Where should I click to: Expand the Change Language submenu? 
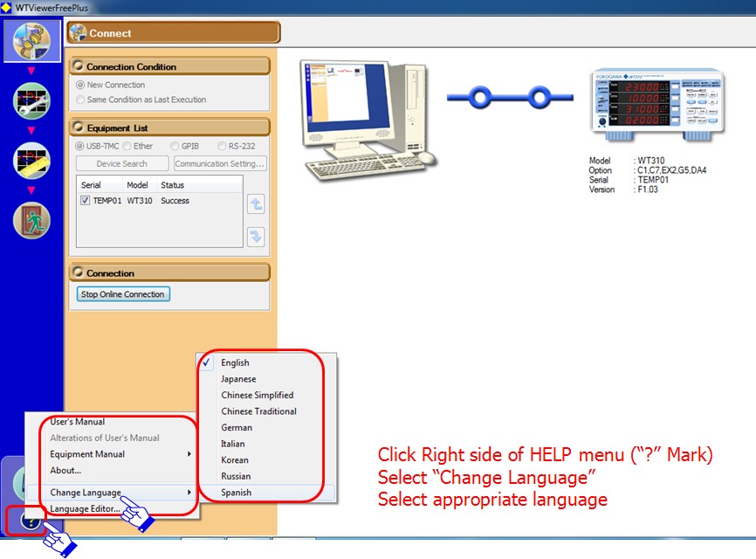pyautogui.click(x=111, y=493)
